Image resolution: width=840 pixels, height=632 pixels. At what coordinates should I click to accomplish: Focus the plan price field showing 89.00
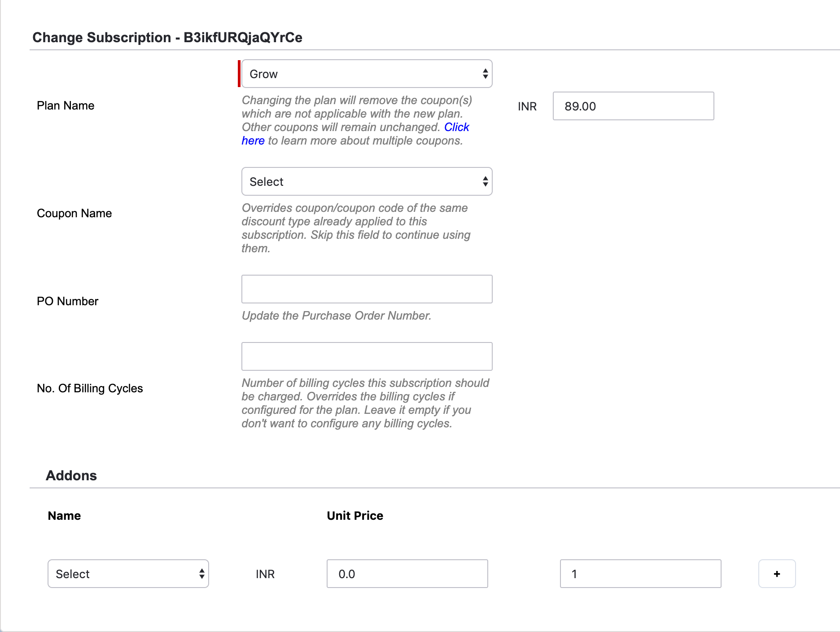[x=633, y=106]
